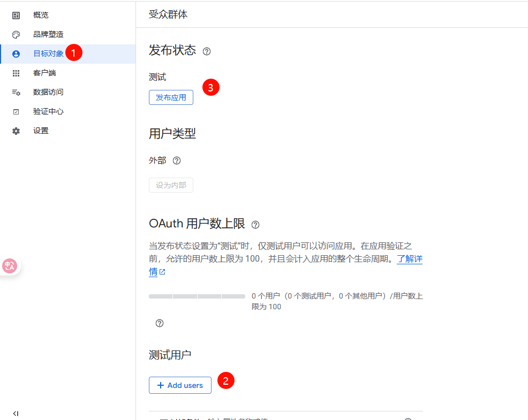Click the 数据访问 list-settings icon

coord(16,92)
